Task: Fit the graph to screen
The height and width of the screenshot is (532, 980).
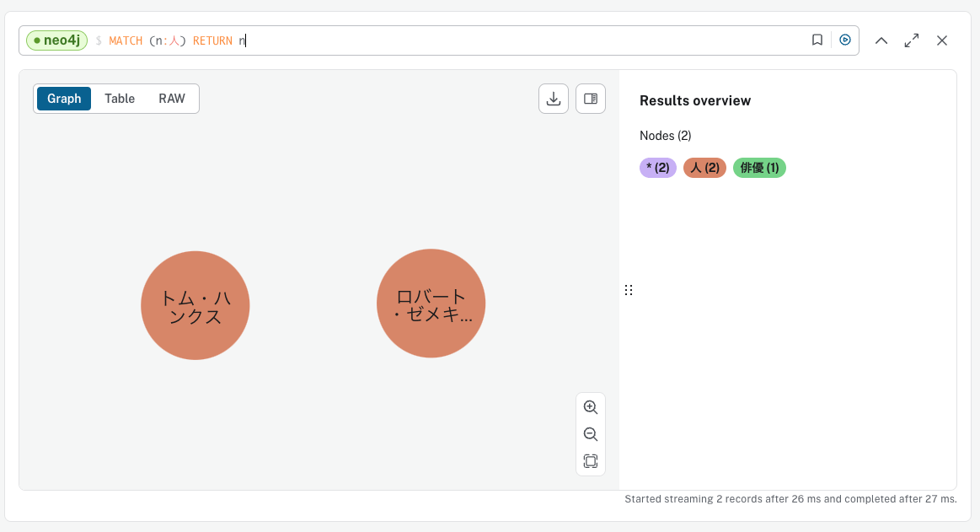Action: 591,461
